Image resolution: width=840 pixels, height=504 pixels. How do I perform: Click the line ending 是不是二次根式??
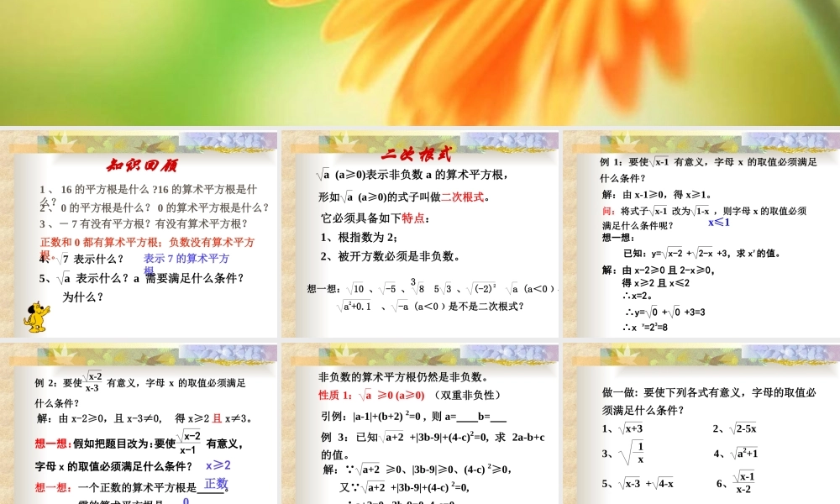coord(430,307)
